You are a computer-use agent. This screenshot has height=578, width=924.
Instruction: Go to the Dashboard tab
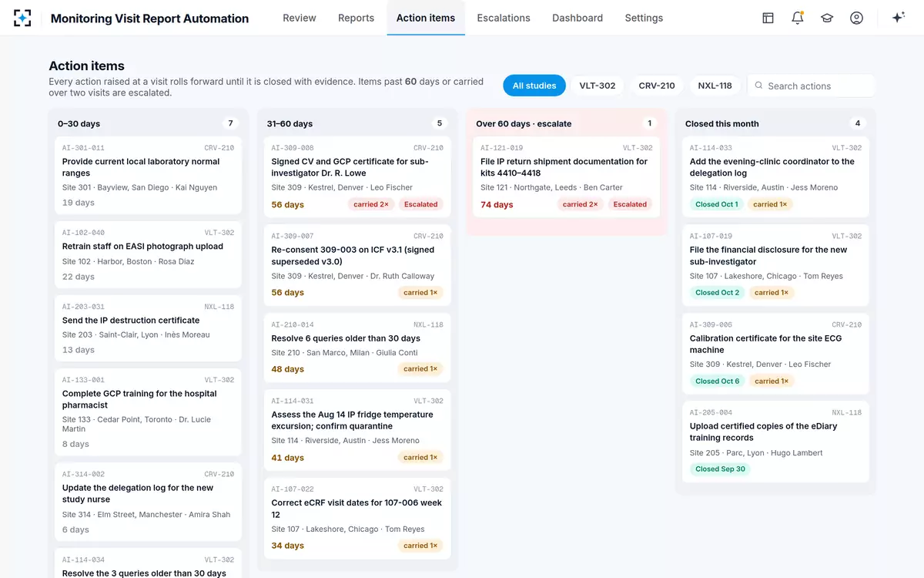tap(577, 18)
